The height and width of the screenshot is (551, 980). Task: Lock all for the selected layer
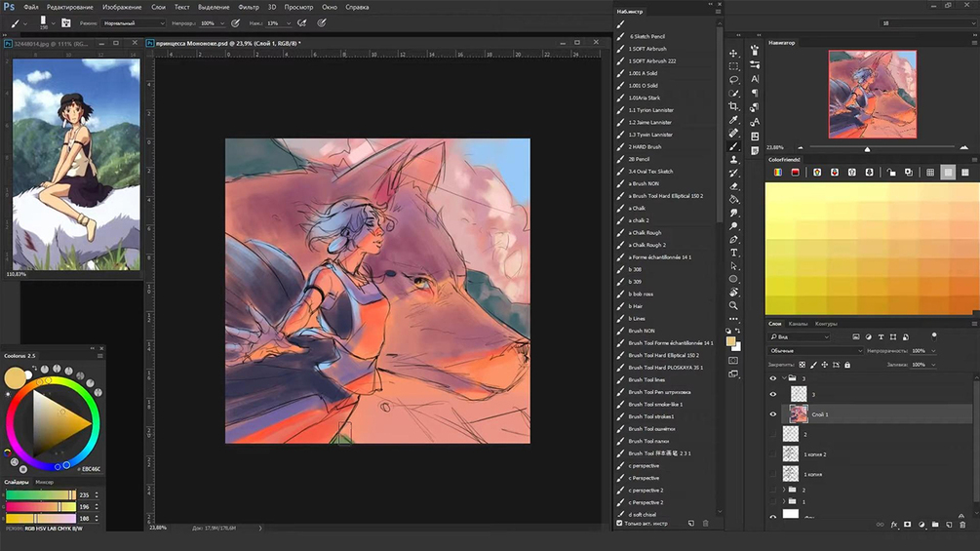click(x=847, y=365)
